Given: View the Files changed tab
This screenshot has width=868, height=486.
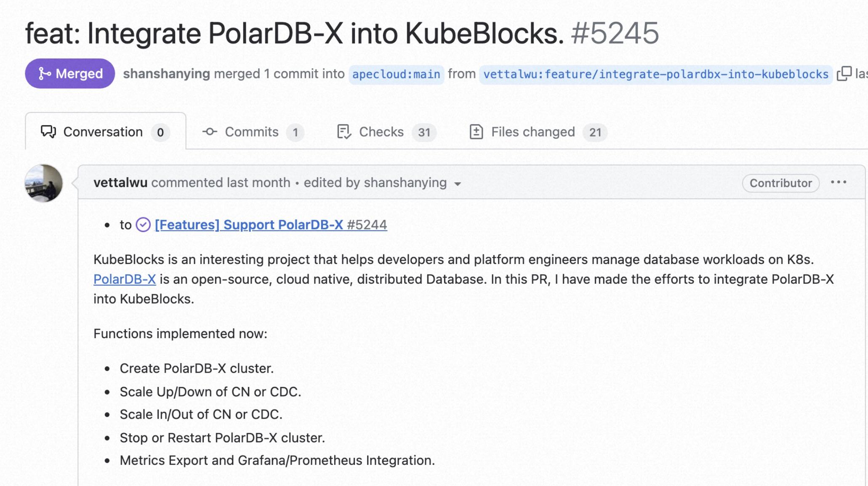Looking at the screenshot, I should (533, 132).
